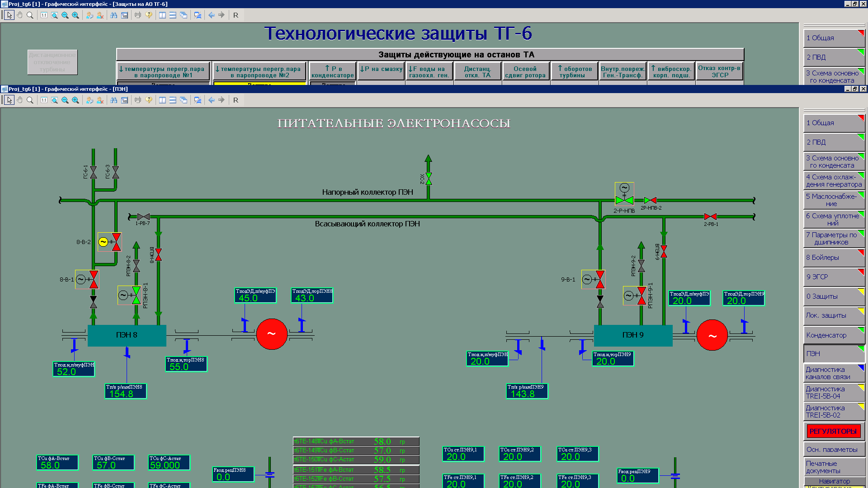Zoom out using ПЭН window toolbar

coord(65,100)
